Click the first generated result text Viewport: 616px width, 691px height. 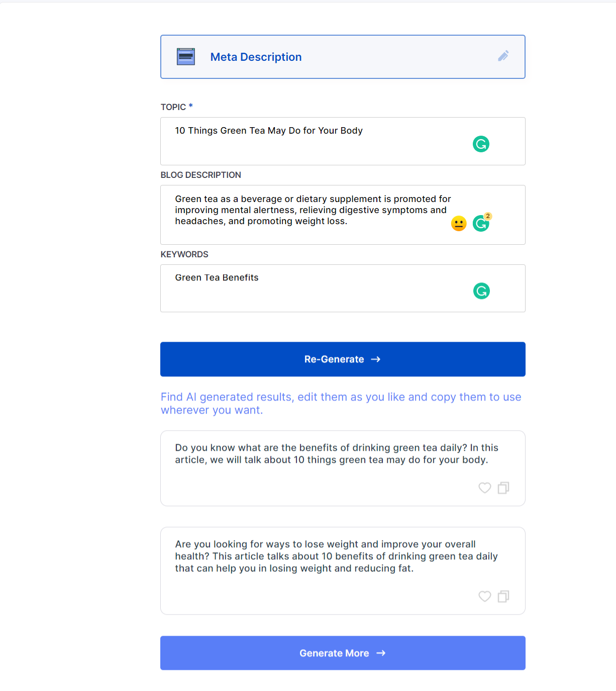[331, 454]
